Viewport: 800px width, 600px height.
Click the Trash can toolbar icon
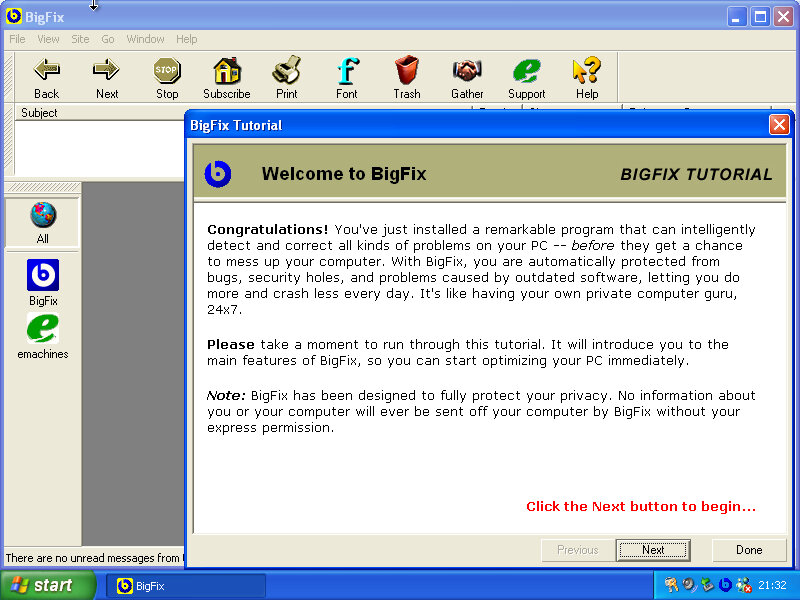(x=407, y=71)
